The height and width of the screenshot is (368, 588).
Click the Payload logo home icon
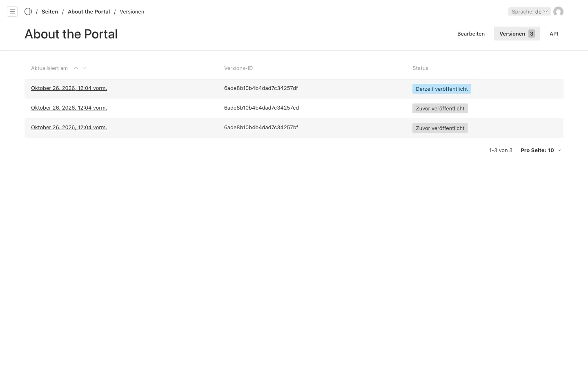[28, 11]
